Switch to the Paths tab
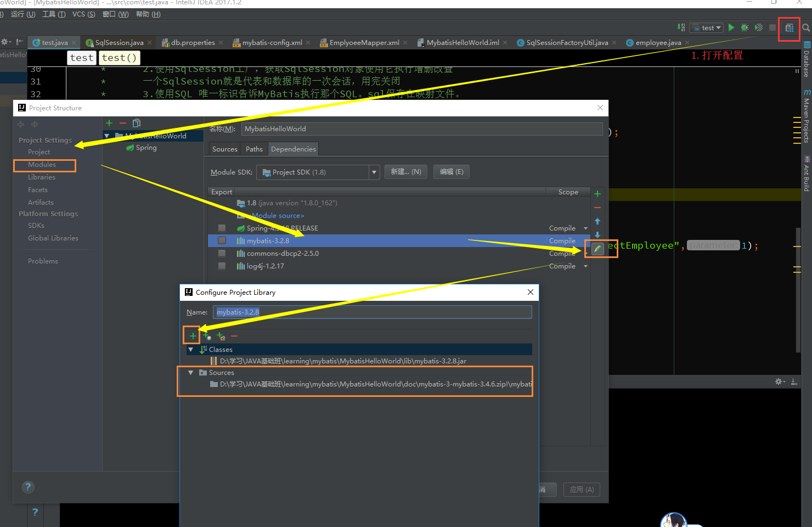Screen dimensions: 812x527 click(x=254, y=149)
